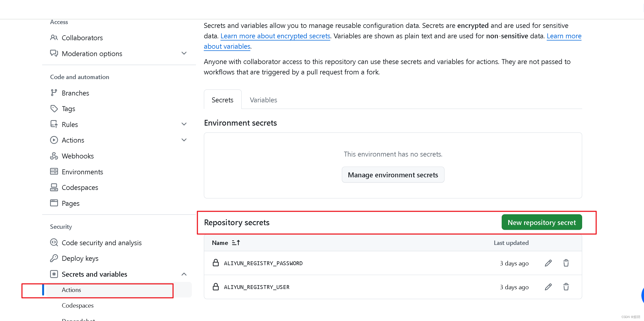644x321 pixels.
Task: Collapse the Secrets and variables section
Action: [184, 274]
